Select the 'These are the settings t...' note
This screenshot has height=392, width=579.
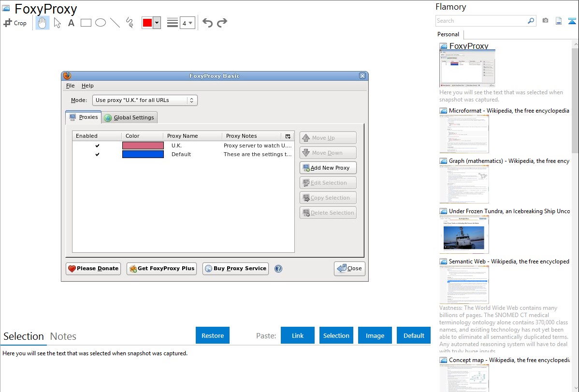258,155
